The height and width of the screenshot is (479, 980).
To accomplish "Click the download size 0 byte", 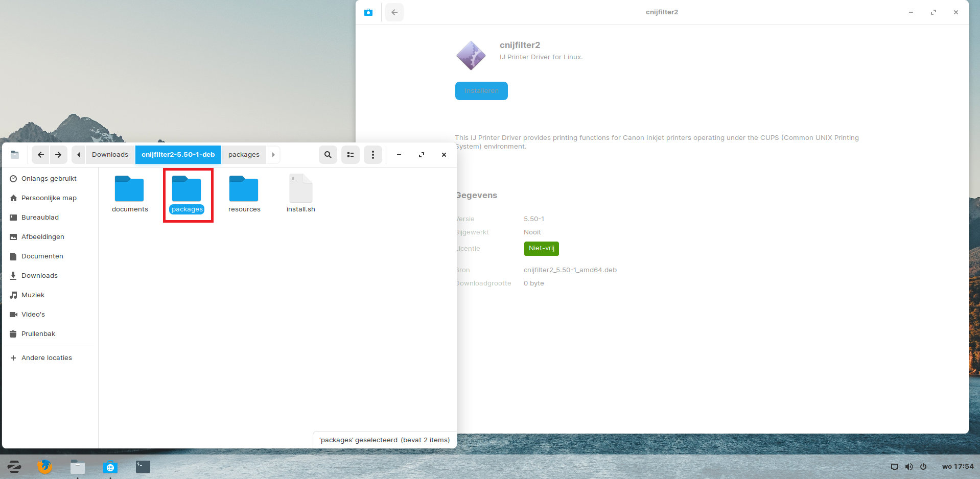I will tap(534, 283).
